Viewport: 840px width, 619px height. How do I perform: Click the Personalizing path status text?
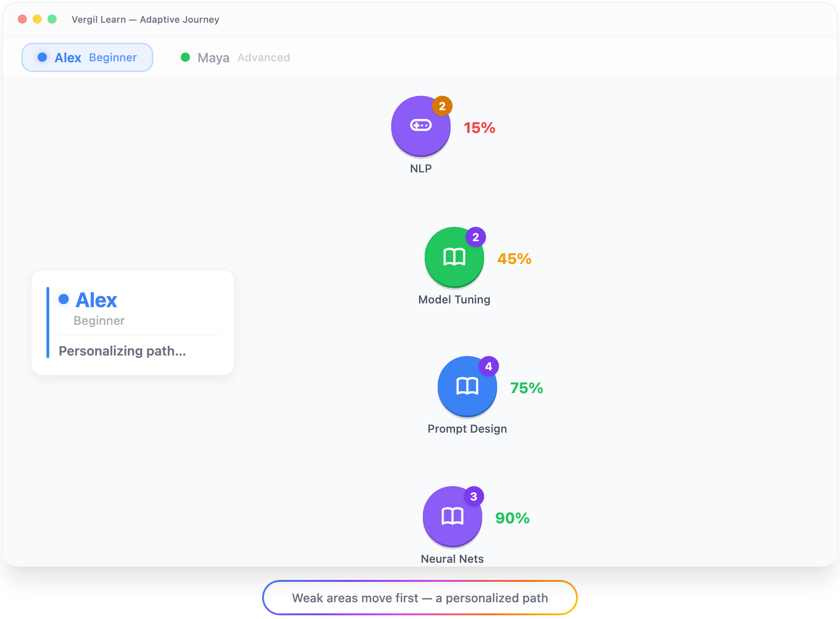122,351
